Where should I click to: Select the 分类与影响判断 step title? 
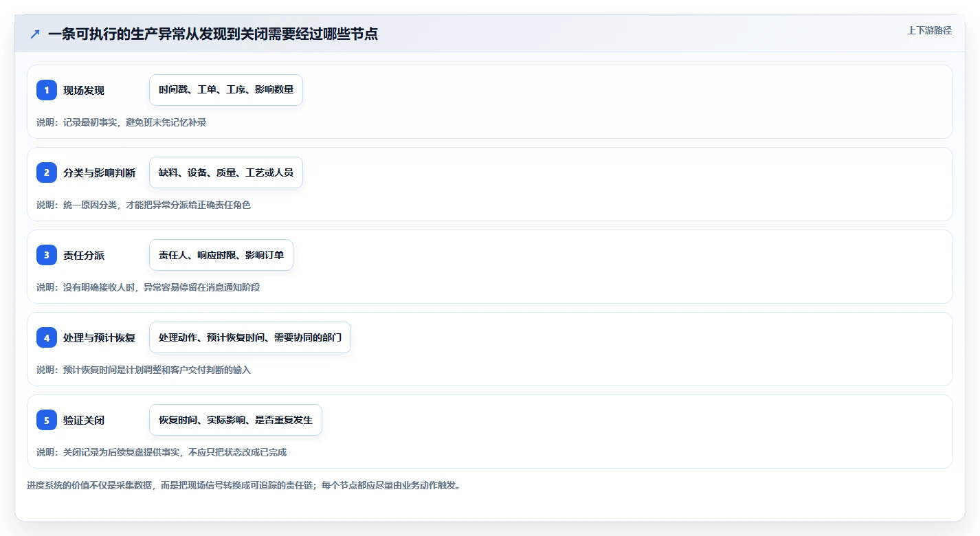[x=99, y=172]
